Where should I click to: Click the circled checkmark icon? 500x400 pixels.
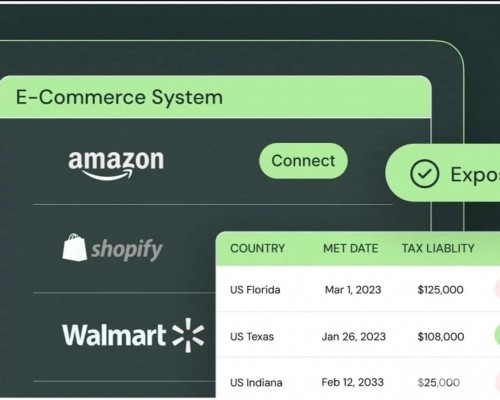point(424,173)
